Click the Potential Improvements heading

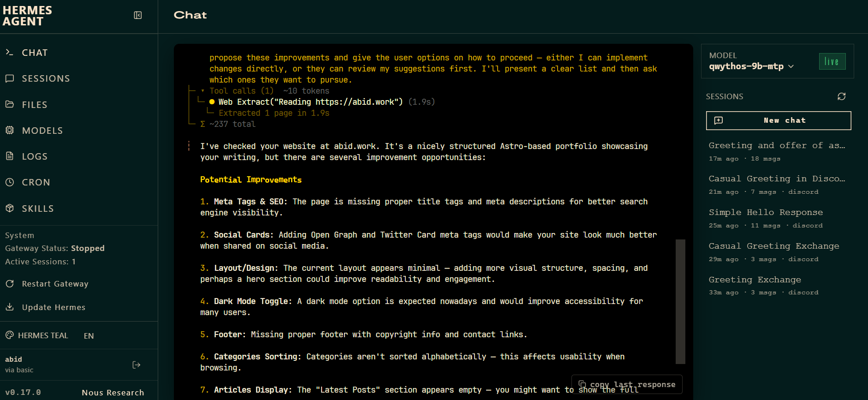click(251, 179)
